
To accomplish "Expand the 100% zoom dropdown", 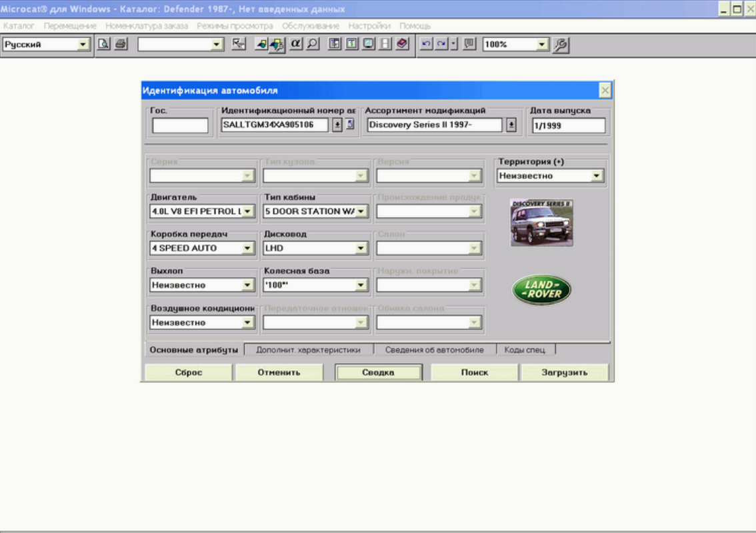I will pos(542,45).
